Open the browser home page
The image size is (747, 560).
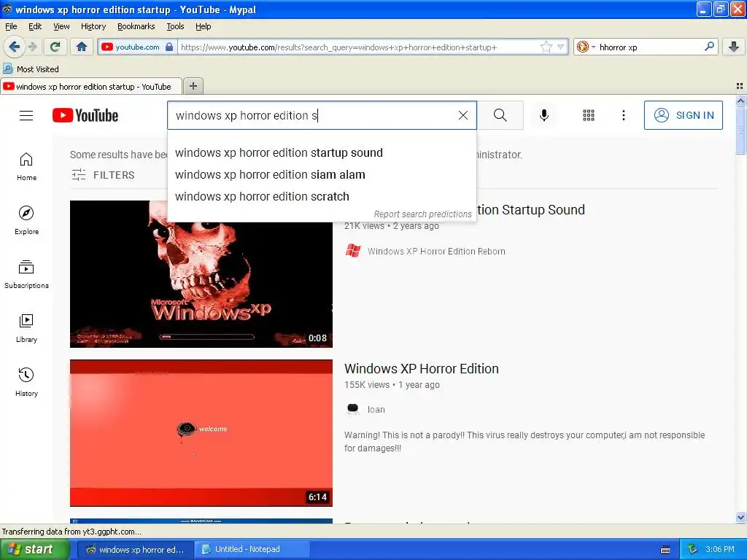[82, 47]
